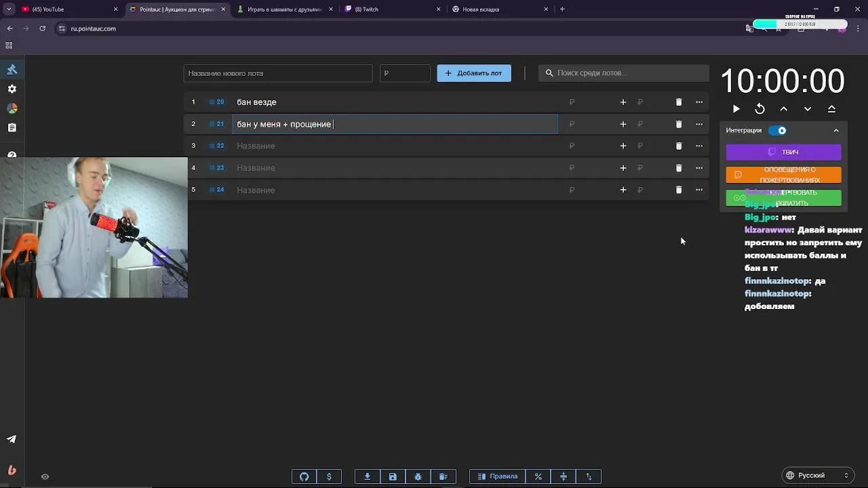Image resolution: width=868 pixels, height=488 pixels.
Task: Open the clipboard history icon in sidebar
Action: click(12, 127)
